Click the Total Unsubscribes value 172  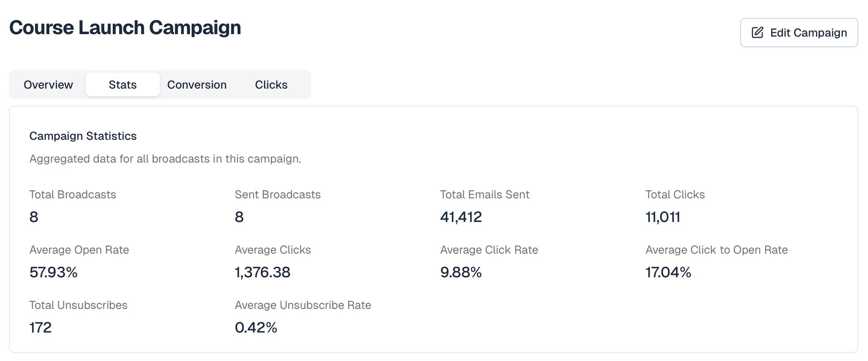pyautogui.click(x=40, y=327)
